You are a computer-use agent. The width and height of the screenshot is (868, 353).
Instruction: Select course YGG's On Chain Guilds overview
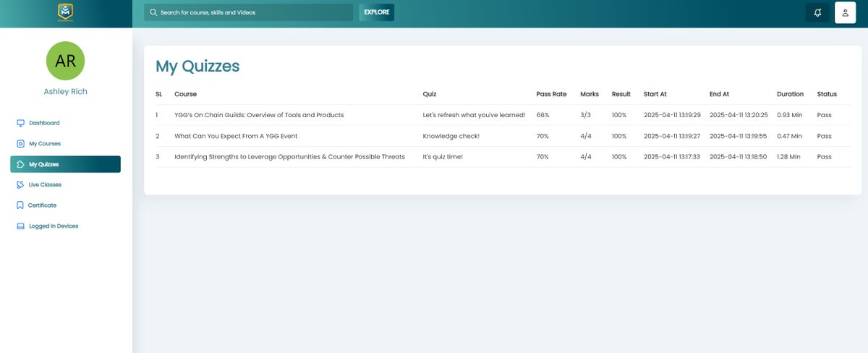click(259, 115)
